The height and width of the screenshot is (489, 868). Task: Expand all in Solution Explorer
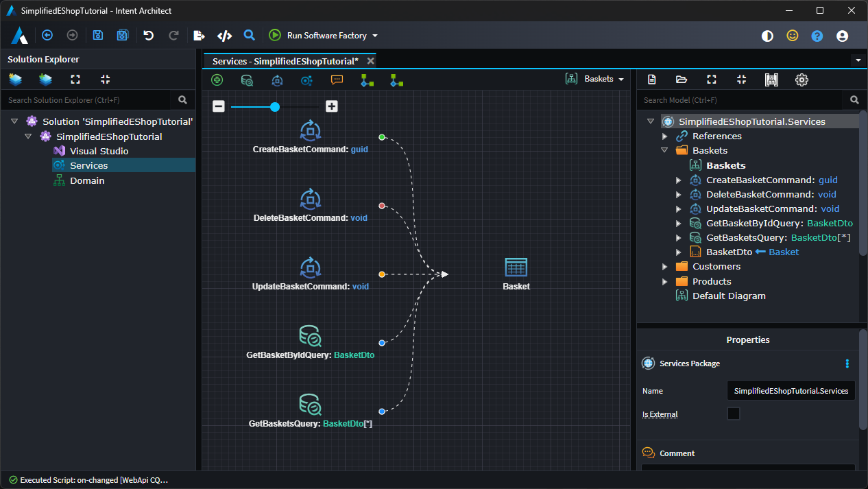pos(75,80)
